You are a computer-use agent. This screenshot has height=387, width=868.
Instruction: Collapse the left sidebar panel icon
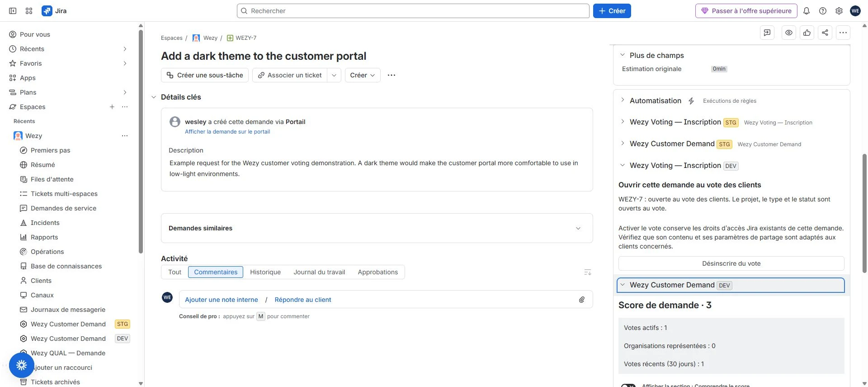(13, 11)
